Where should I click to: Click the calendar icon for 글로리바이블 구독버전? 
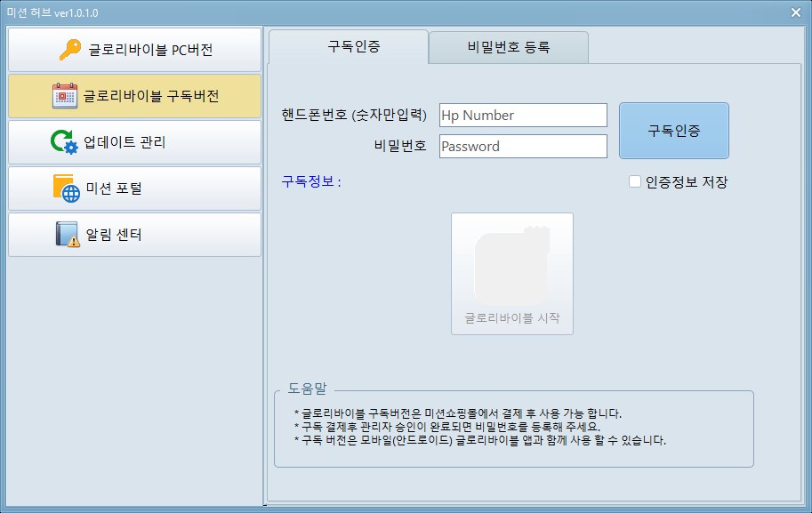pos(65,96)
